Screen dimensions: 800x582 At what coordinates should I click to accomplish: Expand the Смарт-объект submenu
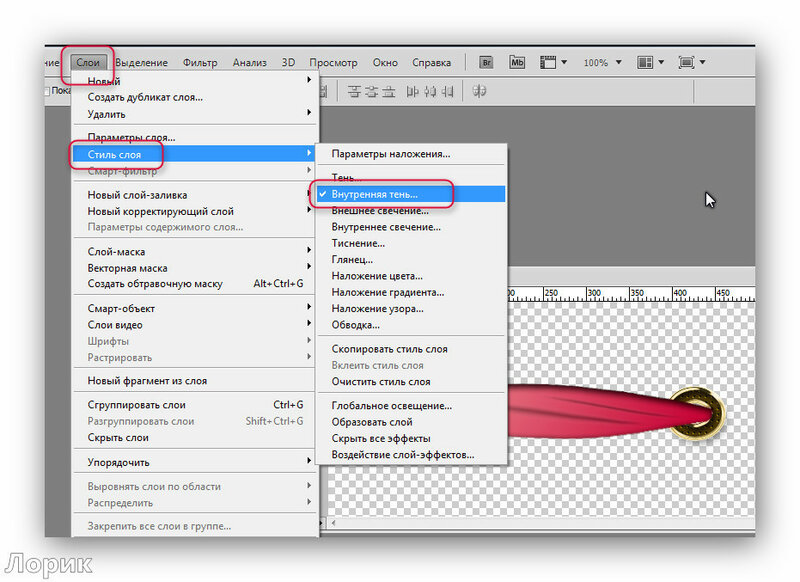(x=194, y=308)
